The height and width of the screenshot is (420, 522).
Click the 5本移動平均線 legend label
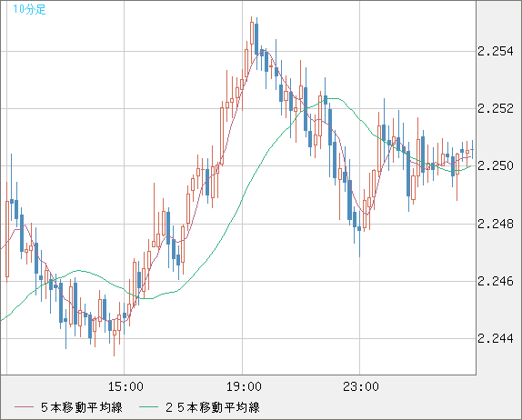[82, 407]
